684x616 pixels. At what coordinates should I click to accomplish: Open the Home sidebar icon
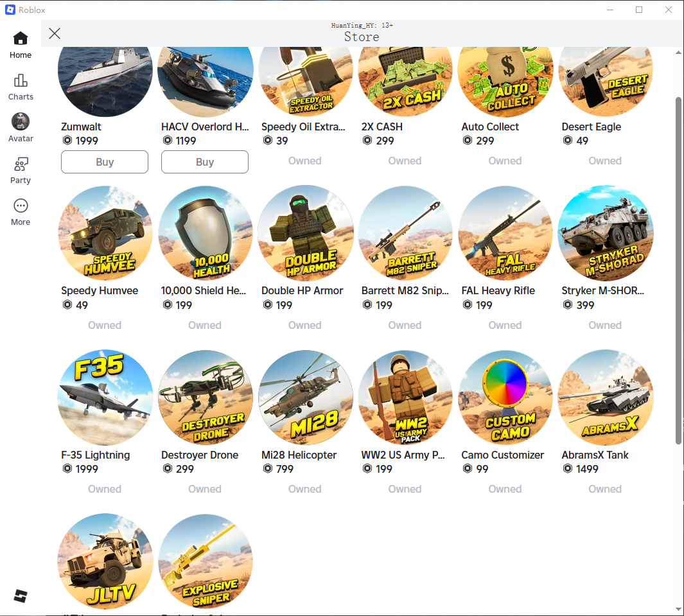pos(21,45)
